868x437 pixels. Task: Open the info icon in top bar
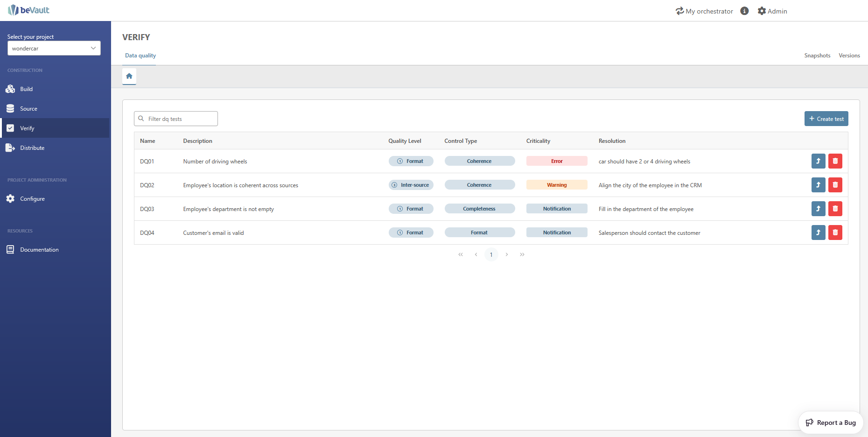[x=744, y=11]
